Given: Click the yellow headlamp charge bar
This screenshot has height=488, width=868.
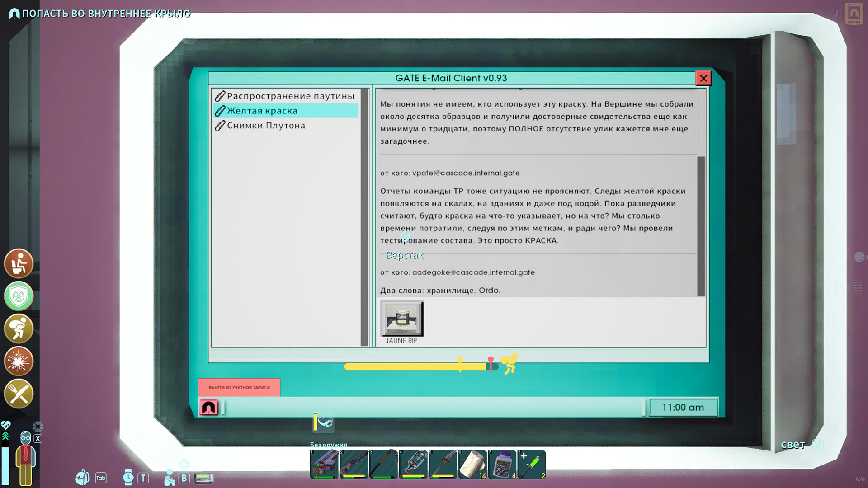Looking at the screenshot, I should [315, 422].
